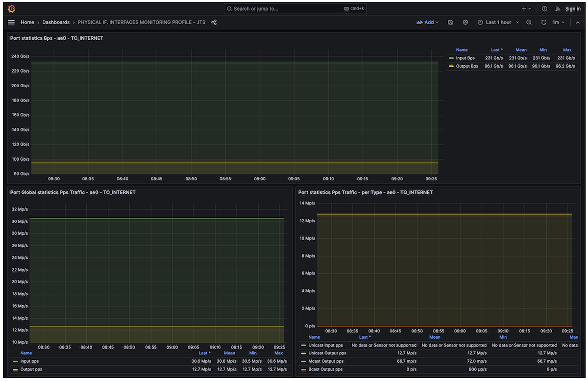Open the Dashboards breadcrumb link
588x381 pixels.
point(55,22)
